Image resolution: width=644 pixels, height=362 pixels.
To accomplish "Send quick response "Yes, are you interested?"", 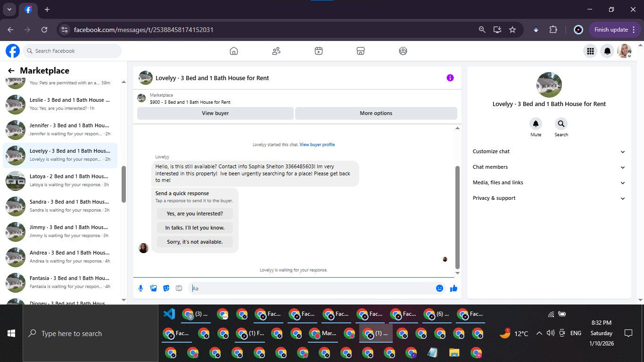I will coord(195,214).
